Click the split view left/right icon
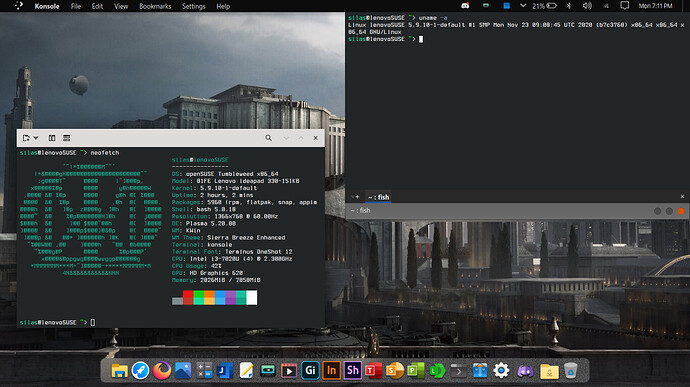Screen dimensions: 690x387 click(x=52, y=138)
